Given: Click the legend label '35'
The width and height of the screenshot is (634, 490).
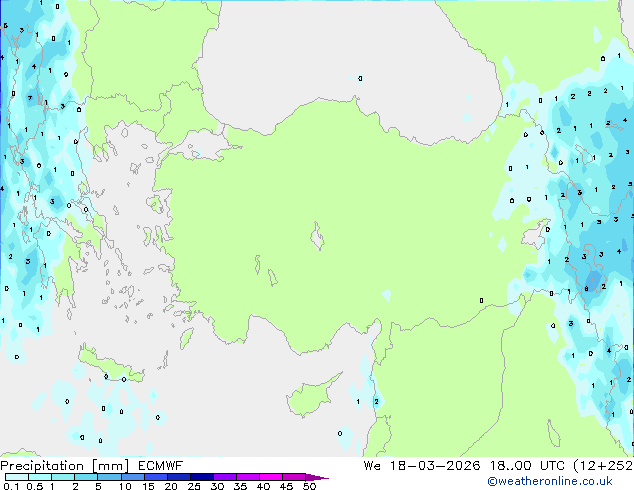Looking at the screenshot, I should 240,486.
